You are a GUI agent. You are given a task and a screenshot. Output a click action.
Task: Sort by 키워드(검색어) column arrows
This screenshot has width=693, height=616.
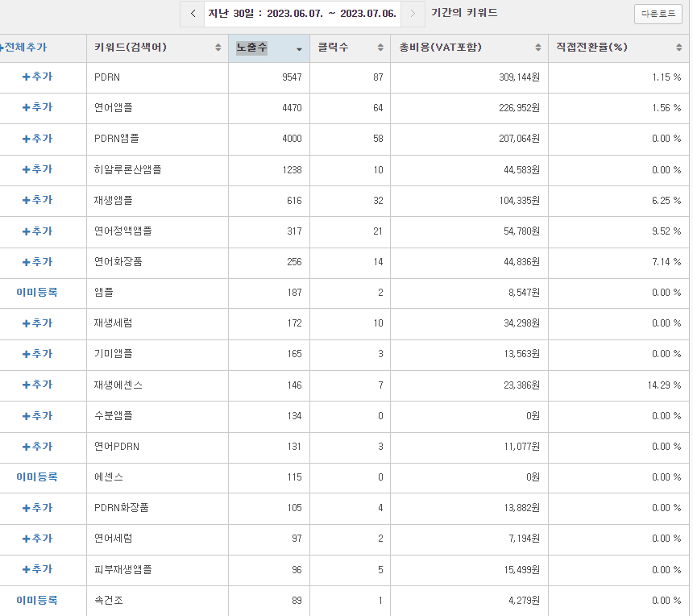218,48
